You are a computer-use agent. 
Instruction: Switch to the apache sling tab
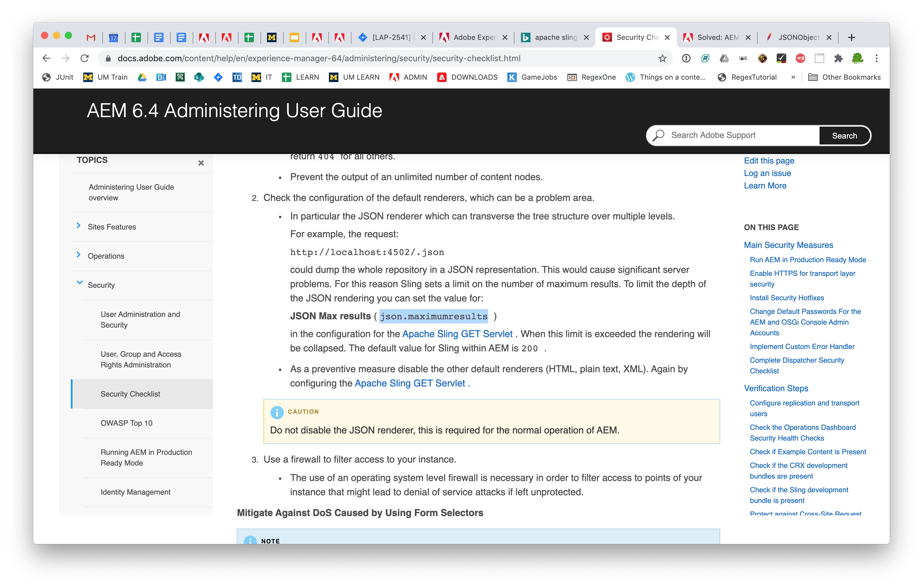pyautogui.click(x=555, y=37)
